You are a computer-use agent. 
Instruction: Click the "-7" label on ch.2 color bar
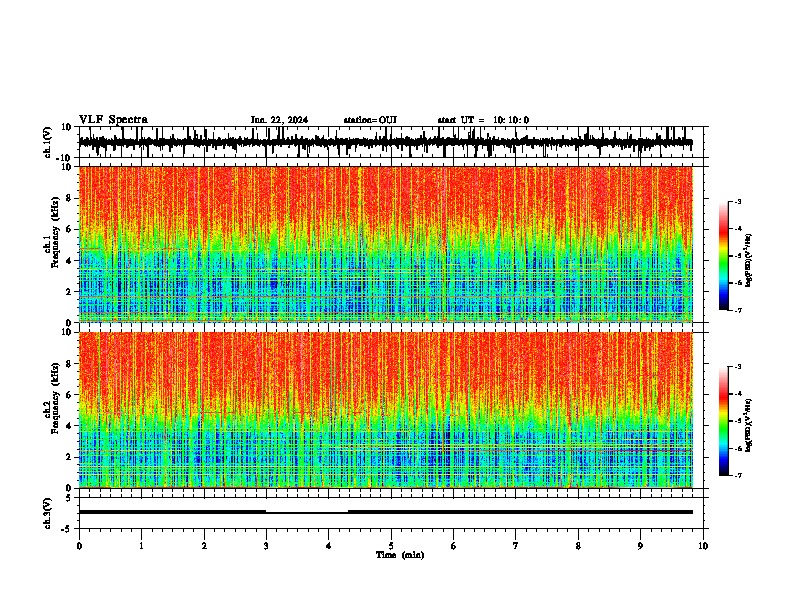coord(738,475)
